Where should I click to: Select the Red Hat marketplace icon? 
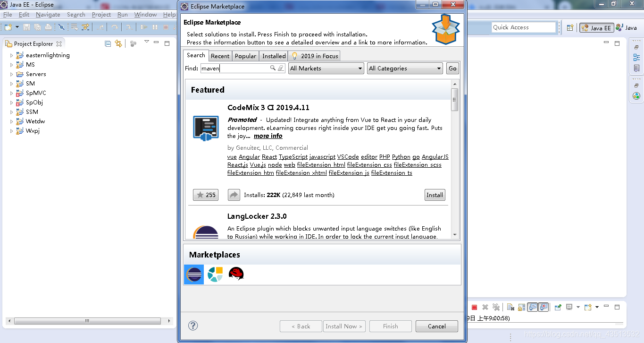pos(236,274)
